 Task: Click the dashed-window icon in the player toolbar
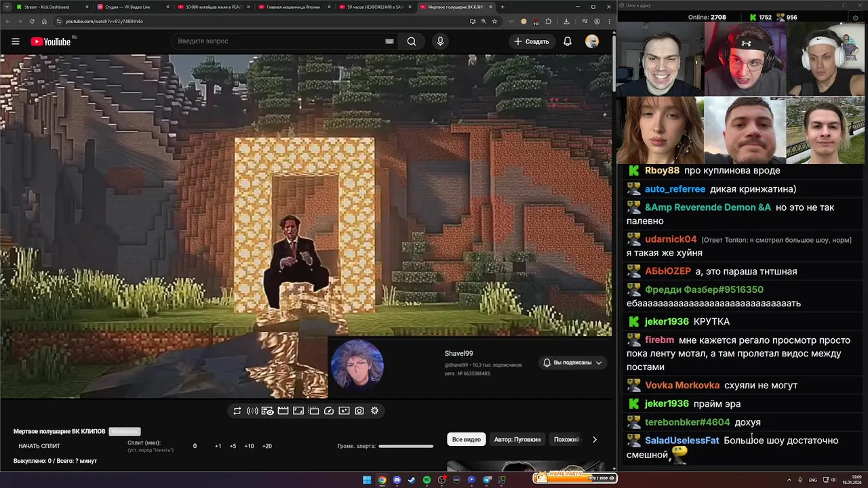click(x=313, y=411)
